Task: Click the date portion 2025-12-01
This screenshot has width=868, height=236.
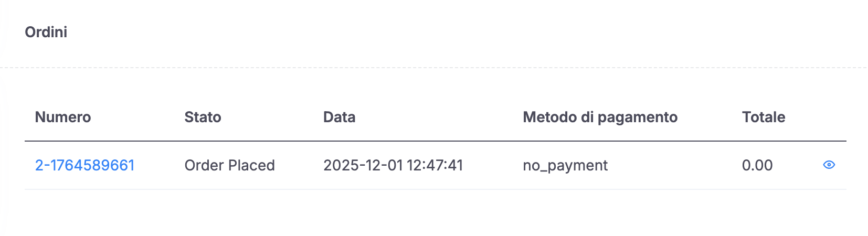Action: pyautogui.click(x=363, y=165)
